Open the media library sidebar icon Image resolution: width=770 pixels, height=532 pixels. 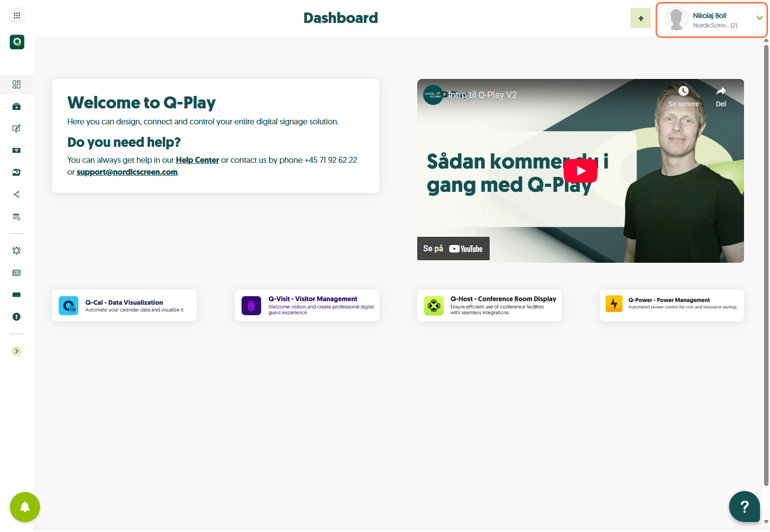coord(16,172)
